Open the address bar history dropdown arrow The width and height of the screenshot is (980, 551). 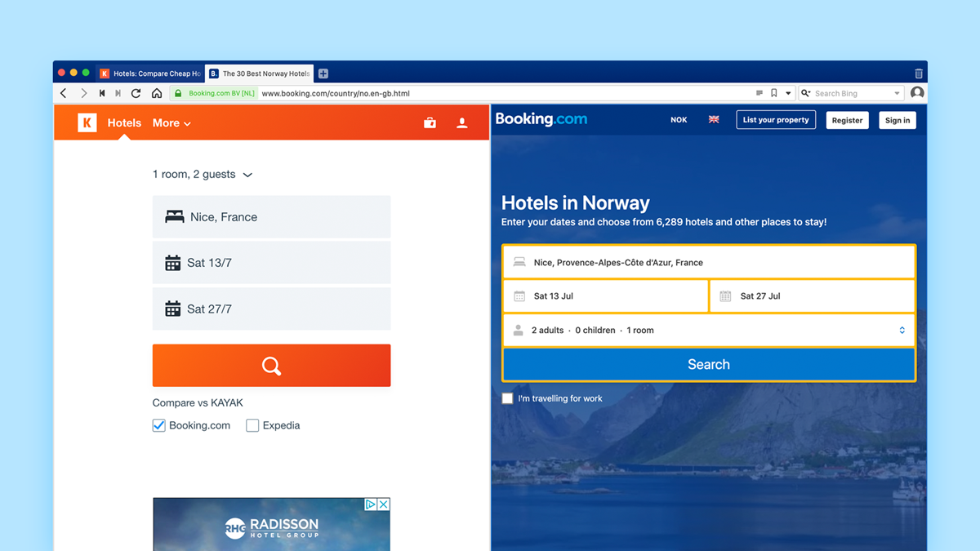pos(788,94)
